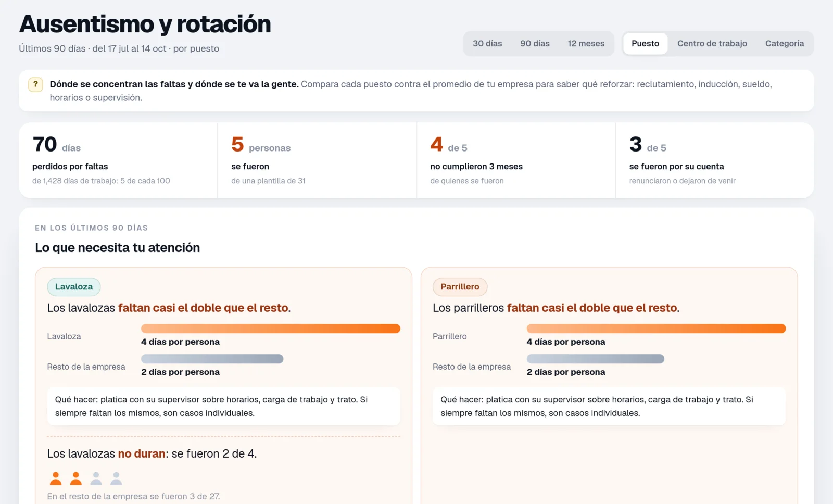Click 'Lo que necesita tu atención' heading
833x504 pixels.
tap(117, 248)
